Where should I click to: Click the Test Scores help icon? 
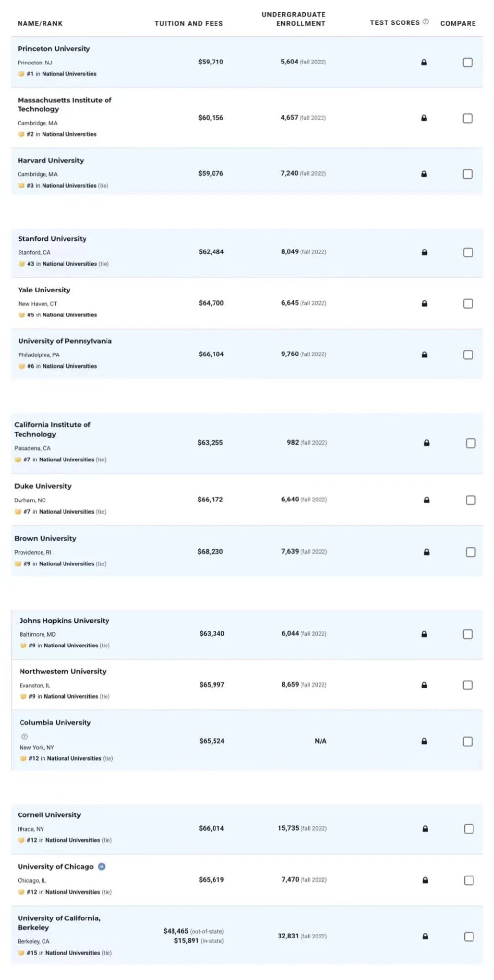click(x=426, y=22)
